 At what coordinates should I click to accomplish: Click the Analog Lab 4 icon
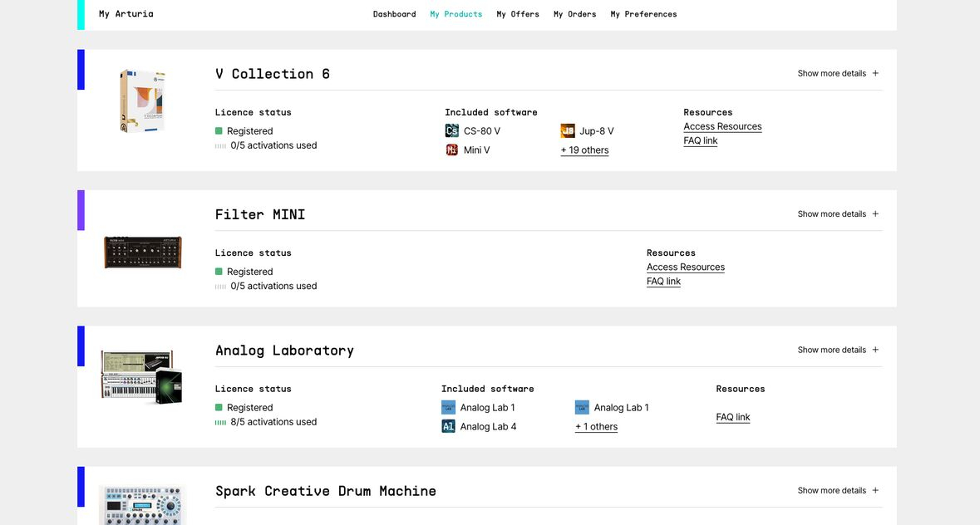[448, 427]
